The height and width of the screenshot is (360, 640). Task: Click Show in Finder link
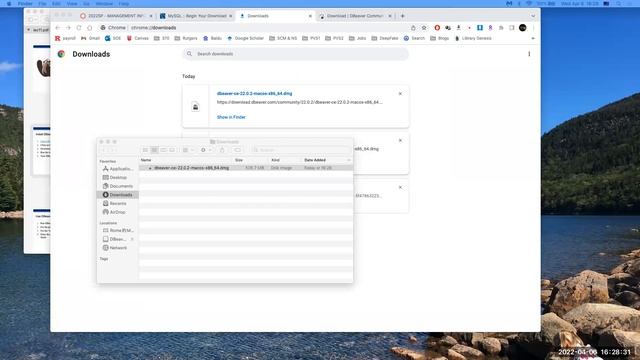[231, 117]
